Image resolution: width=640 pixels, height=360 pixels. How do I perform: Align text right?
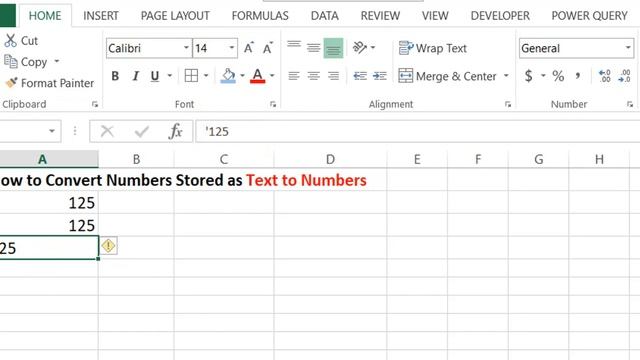333,76
